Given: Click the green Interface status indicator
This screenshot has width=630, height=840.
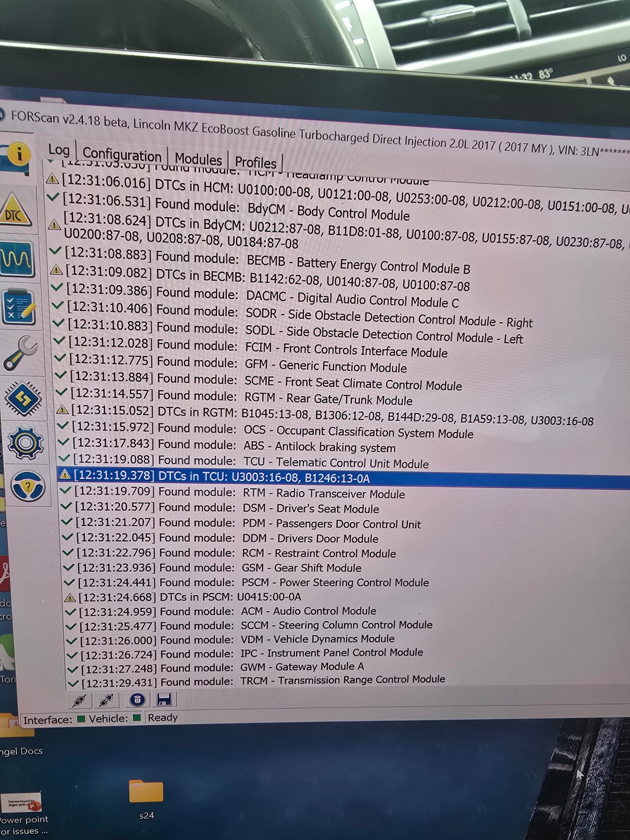Looking at the screenshot, I should [80, 719].
